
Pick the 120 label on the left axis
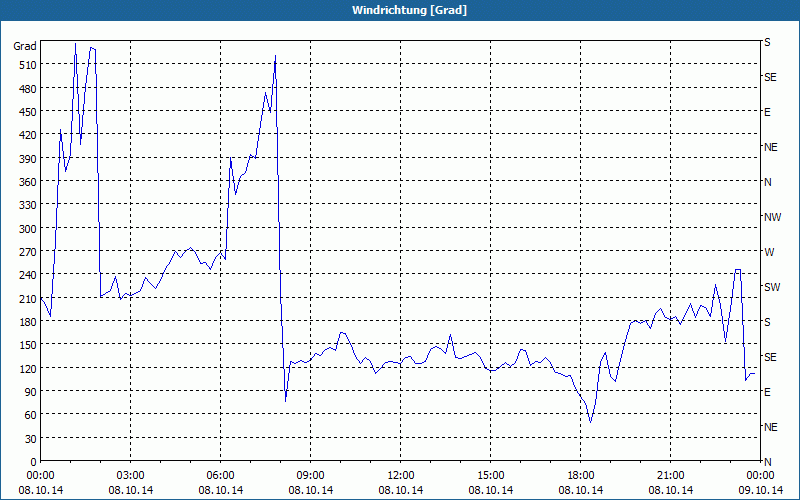pyautogui.click(x=28, y=368)
